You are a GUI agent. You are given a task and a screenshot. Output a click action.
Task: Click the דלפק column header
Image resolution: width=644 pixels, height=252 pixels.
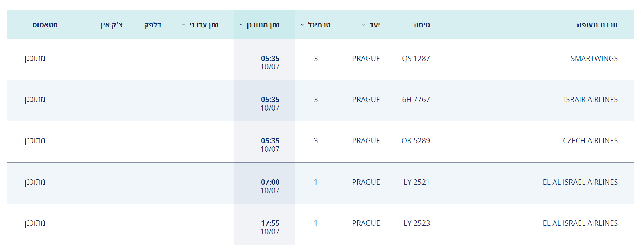[x=153, y=25]
